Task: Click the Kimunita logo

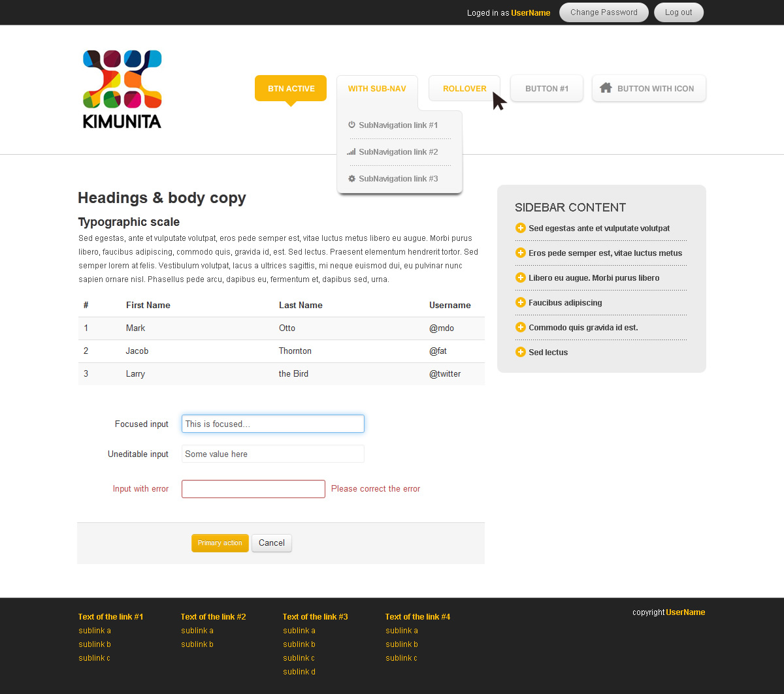Action: pos(122,89)
